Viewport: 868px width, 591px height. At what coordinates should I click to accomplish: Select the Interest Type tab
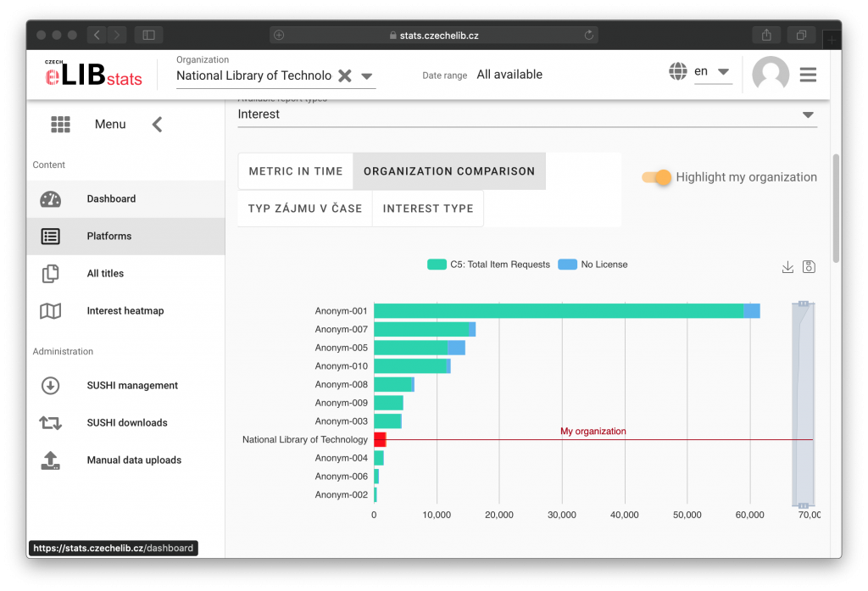(x=428, y=209)
